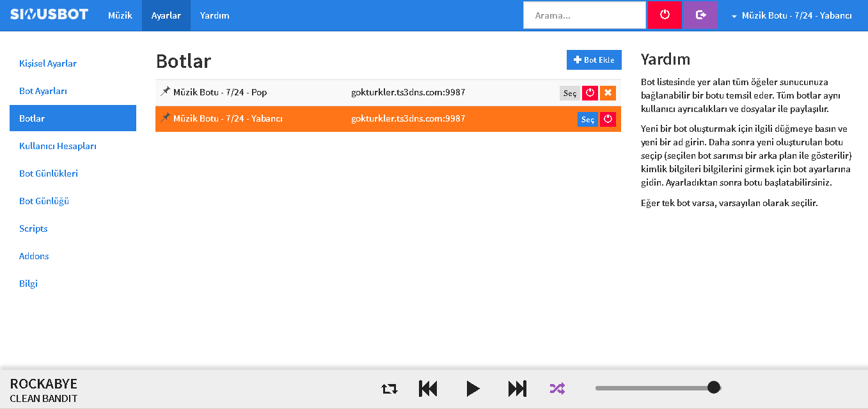Click pin icon on the Yabancı bot row
The width and height of the screenshot is (868, 409).
point(165,118)
